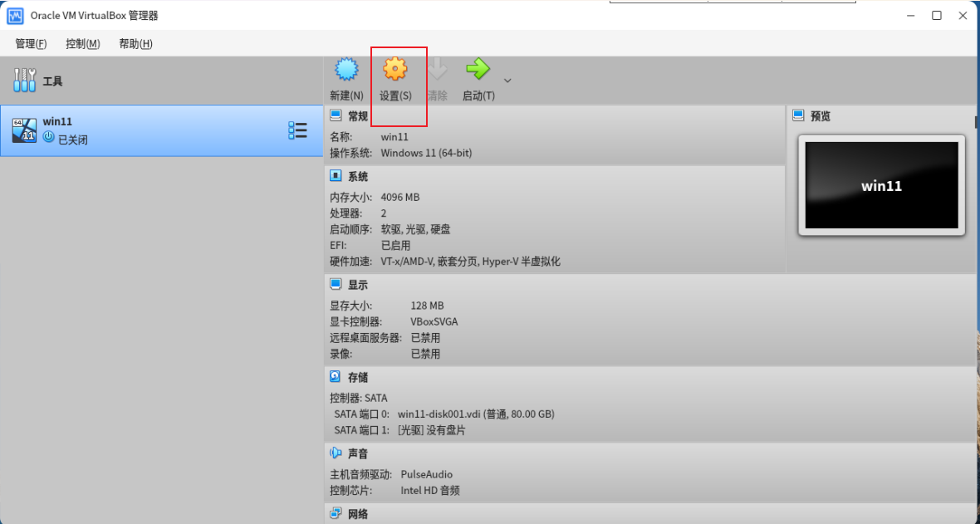Click the hardware acceleration VT-x/AMD-V value
The width and height of the screenshot is (980, 524).
471,262
